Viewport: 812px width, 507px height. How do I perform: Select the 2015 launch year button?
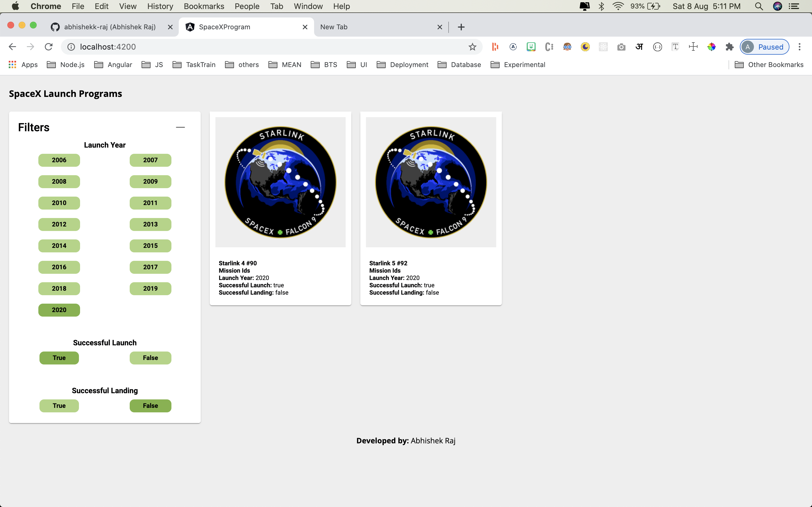(x=150, y=246)
